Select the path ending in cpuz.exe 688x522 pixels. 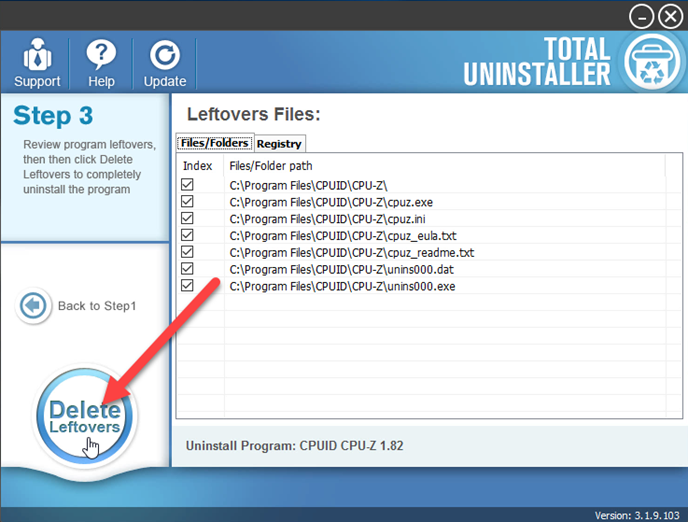(331, 202)
